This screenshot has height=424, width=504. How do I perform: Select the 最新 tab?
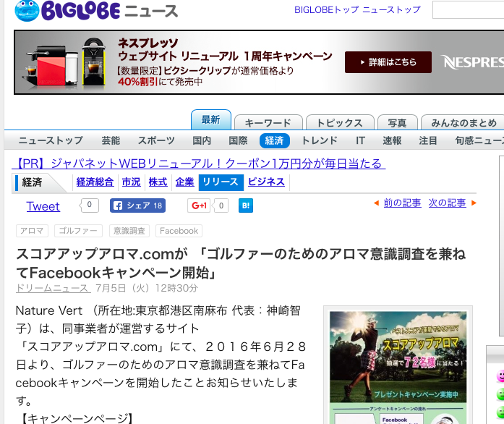point(211,119)
